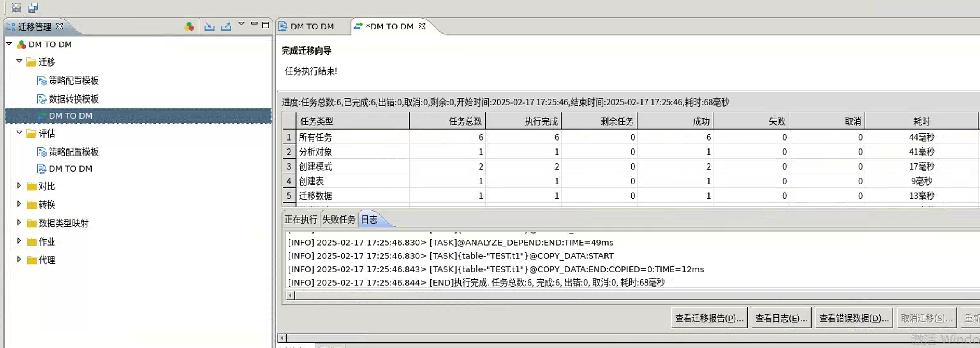This screenshot has width=980, height=348.
Task: Activate the *DM TO DM editor tab
Action: click(x=389, y=26)
